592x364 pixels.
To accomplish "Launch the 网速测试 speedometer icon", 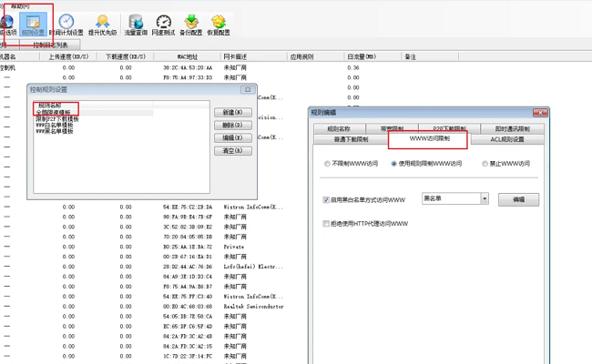I will 164,25.
